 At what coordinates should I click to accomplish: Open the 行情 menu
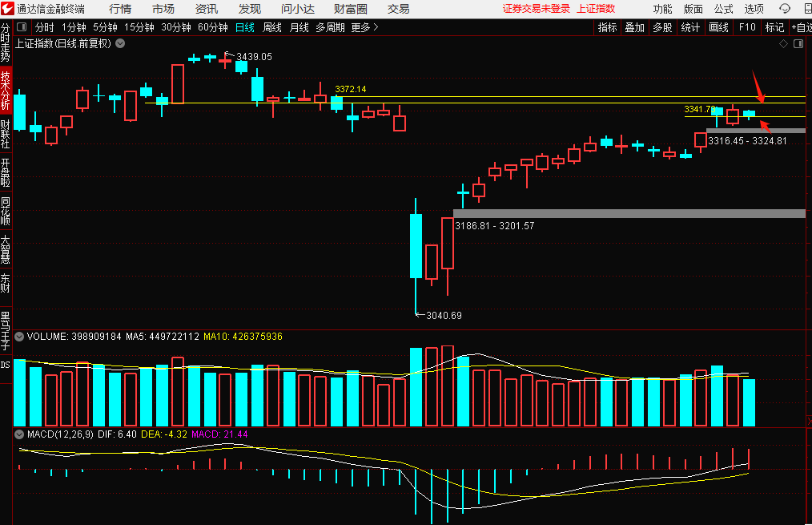tap(120, 9)
